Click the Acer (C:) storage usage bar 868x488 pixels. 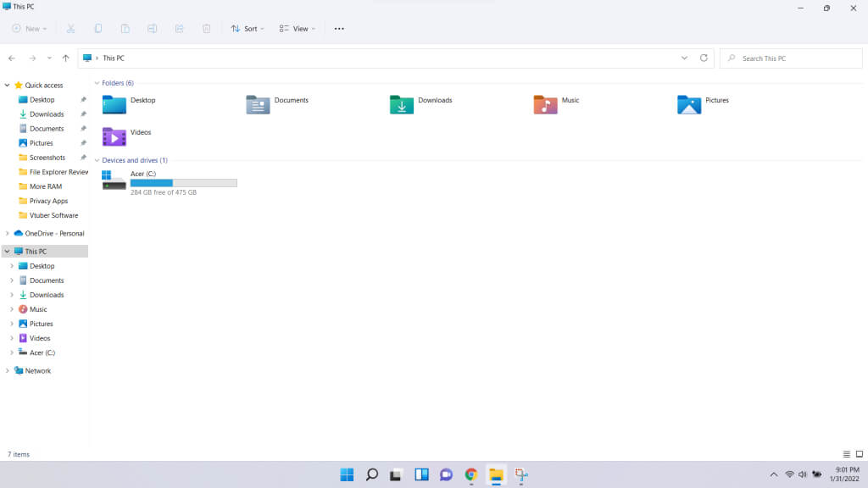(x=183, y=183)
